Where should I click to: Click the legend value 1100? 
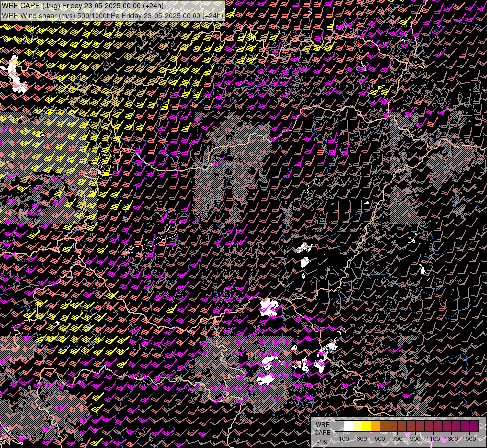[x=433, y=439]
